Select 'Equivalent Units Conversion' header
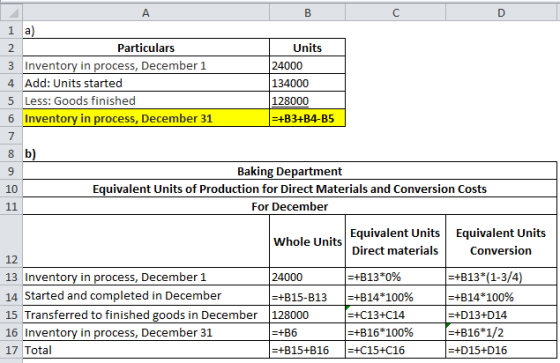Image resolution: width=560 pixels, height=363 pixels. [x=501, y=241]
